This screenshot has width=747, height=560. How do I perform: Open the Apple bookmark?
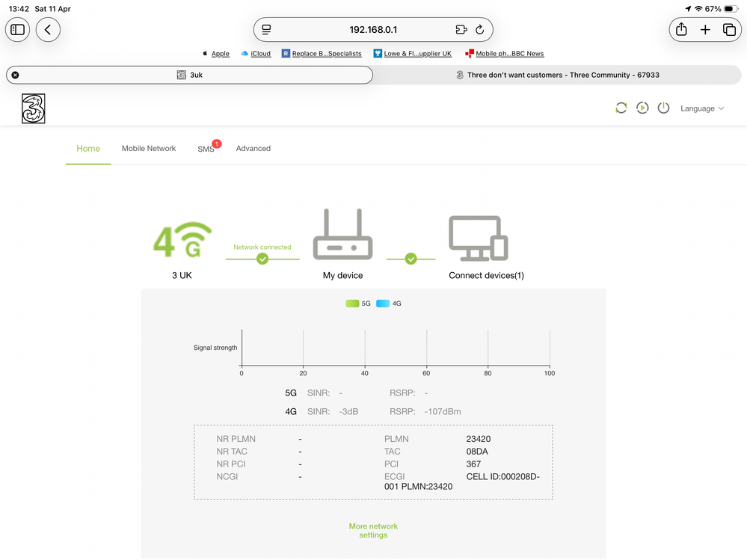(x=216, y=53)
